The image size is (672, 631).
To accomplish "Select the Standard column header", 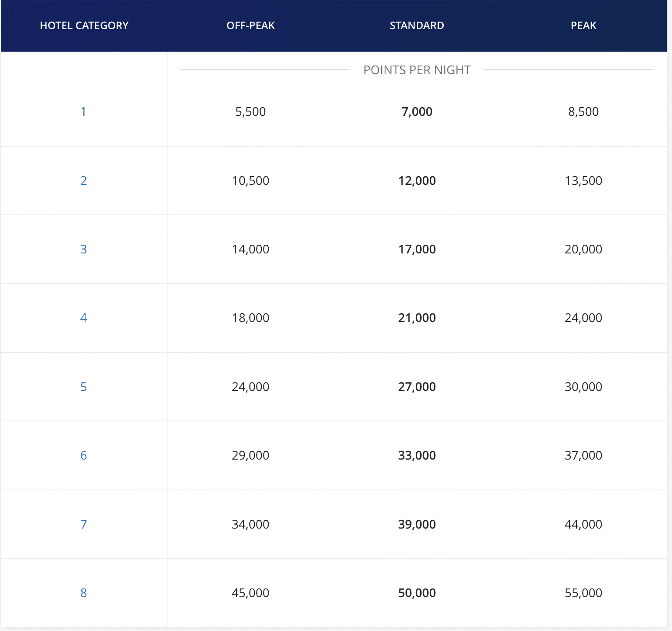I will click(417, 26).
